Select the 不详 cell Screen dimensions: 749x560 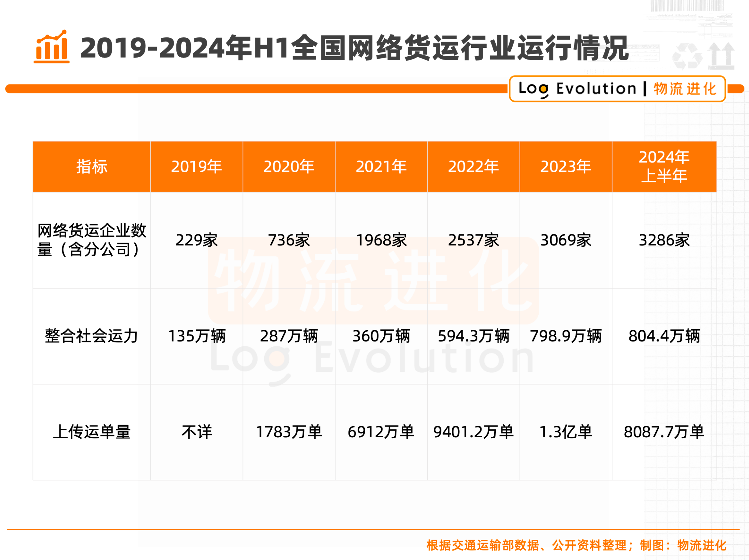(x=196, y=432)
